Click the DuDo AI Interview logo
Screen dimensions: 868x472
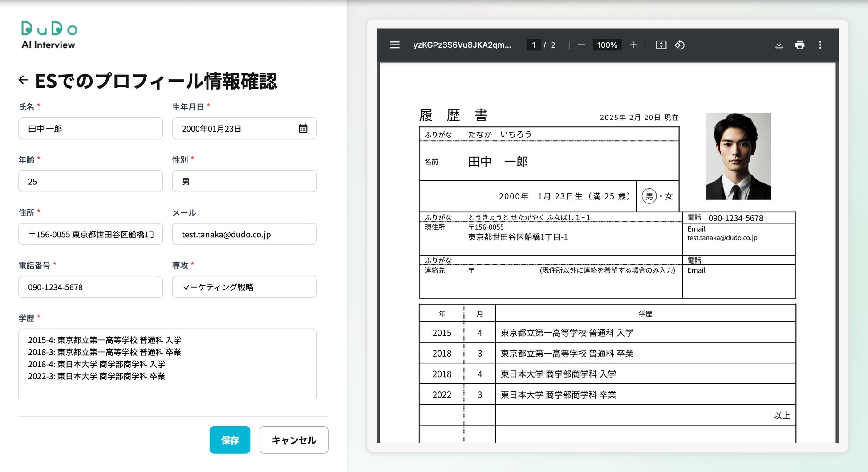tap(49, 34)
